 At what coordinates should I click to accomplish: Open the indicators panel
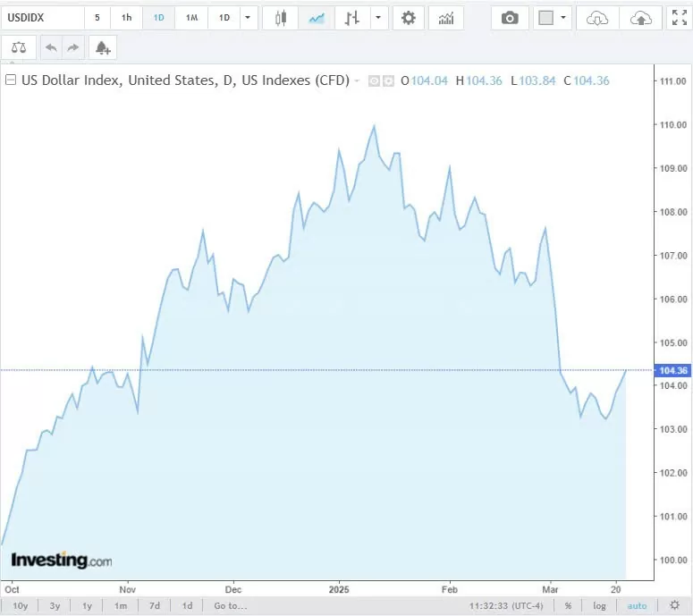[x=445, y=18]
